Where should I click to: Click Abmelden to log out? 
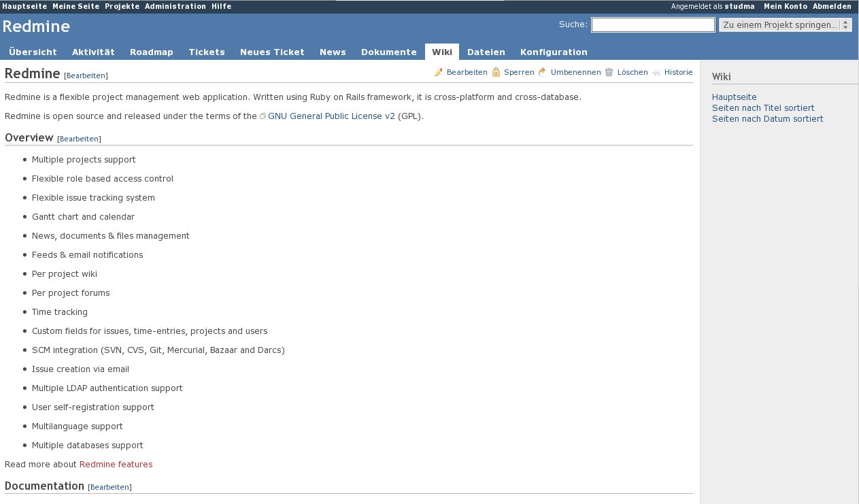832,6
